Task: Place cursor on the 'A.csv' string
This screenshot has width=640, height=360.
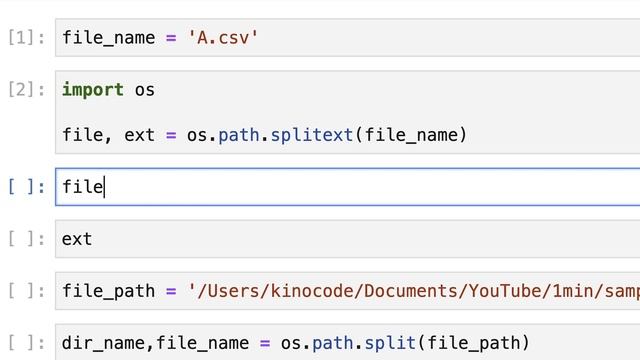Action: [222, 38]
